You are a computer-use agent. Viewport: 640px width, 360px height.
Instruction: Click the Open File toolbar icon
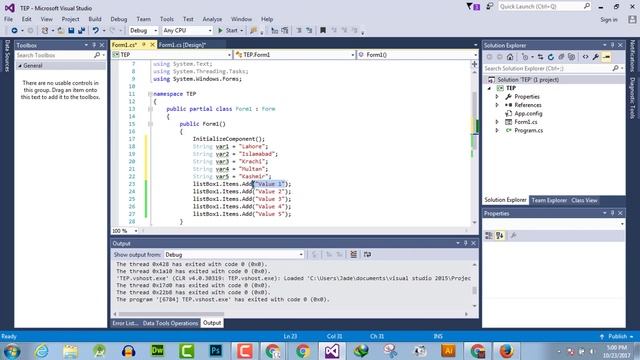pyautogui.click(x=60, y=31)
